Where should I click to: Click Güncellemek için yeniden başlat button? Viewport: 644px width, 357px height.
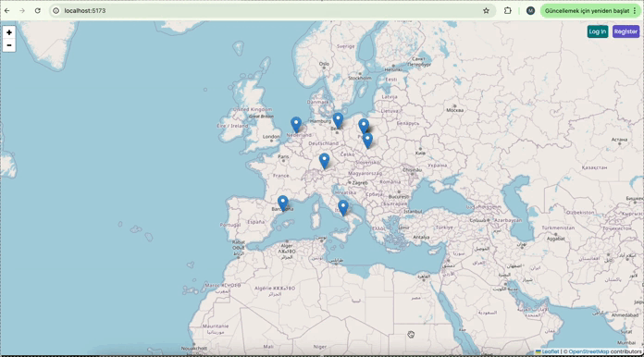point(587,11)
